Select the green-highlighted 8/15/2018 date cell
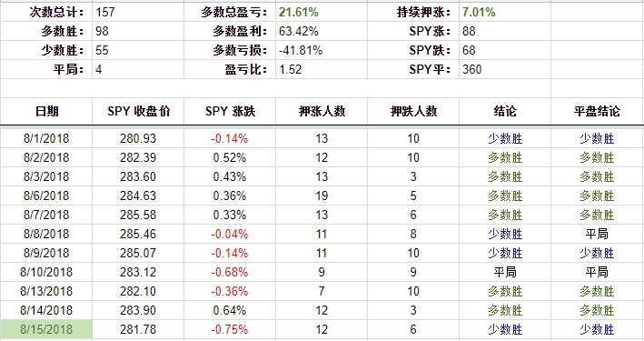This screenshot has width=644, height=341. point(46,329)
